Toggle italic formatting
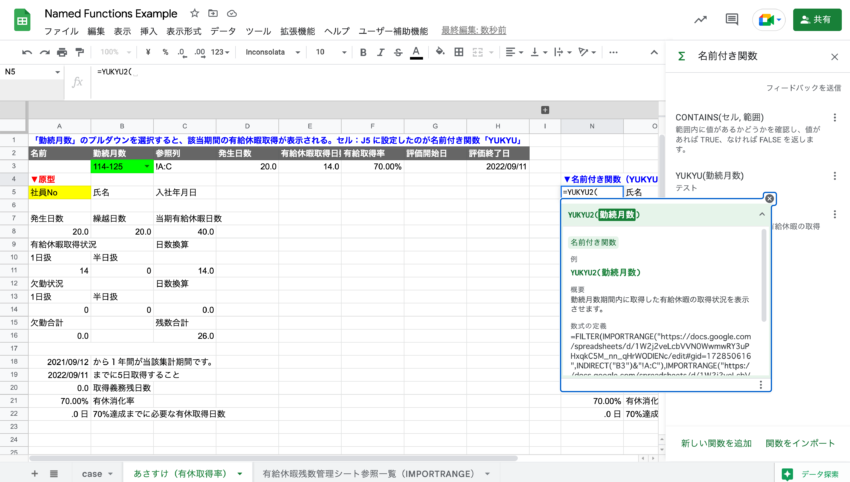The width and height of the screenshot is (850, 482). pyautogui.click(x=380, y=52)
